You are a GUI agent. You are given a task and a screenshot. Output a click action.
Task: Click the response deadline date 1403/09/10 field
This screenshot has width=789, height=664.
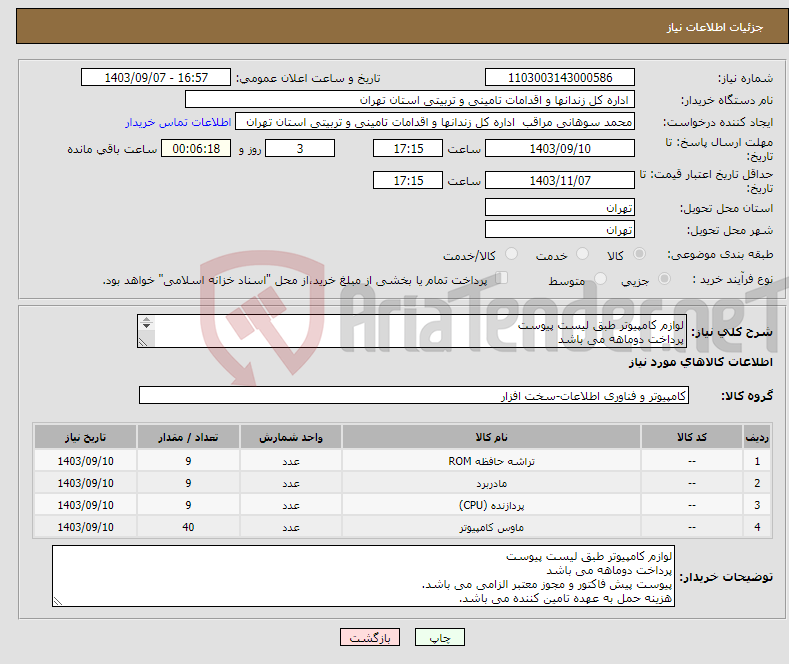point(560,148)
